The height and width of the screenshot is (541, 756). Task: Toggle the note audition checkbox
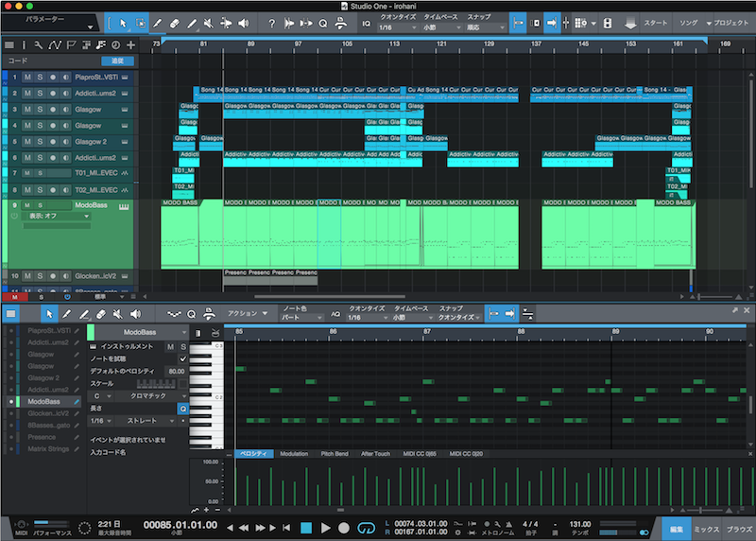point(182,358)
